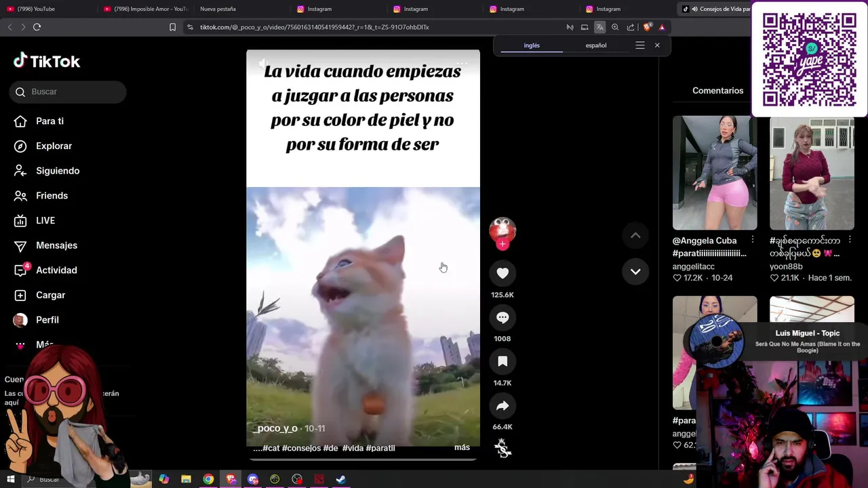The image size is (868, 488).
Task: Open File Explorer from the taskbar
Action: pyautogui.click(x=186, y=479)
